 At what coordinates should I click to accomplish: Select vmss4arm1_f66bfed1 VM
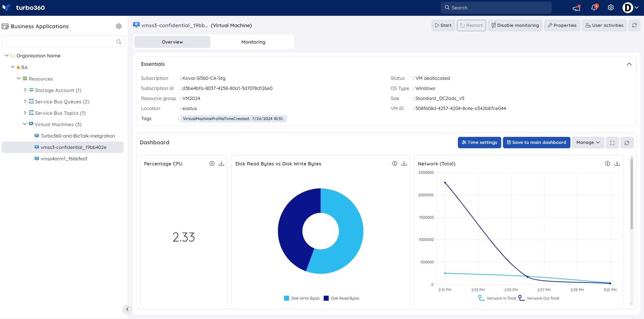coord(64,159)
